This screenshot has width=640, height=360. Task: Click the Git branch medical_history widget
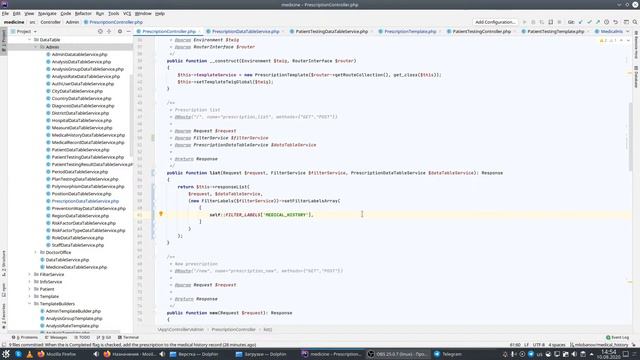pos(599,345)
